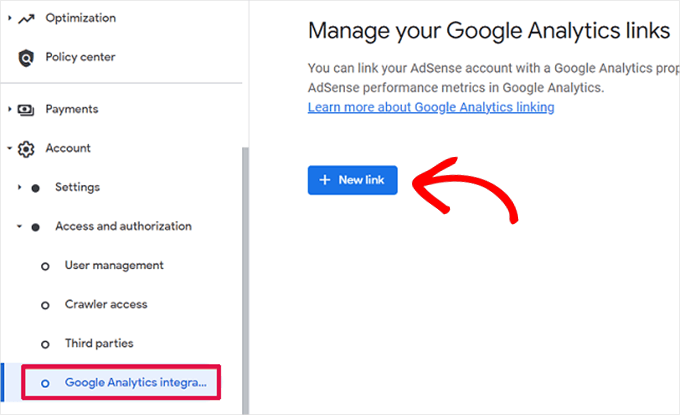This screenshot has width=680, height=415.
Task: Click the filled dot beside Settings
Action: coord(36,188)
